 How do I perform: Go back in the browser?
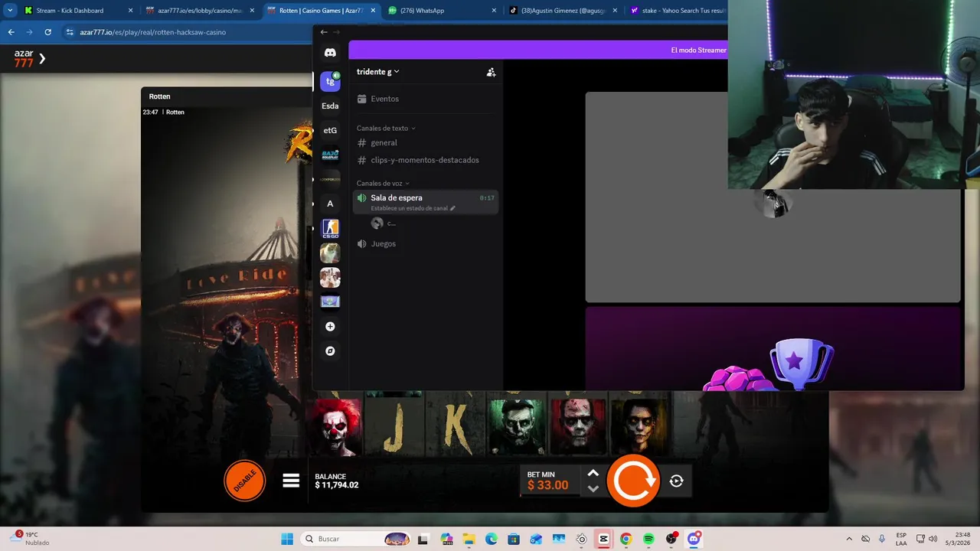click(x=11, y=32)
